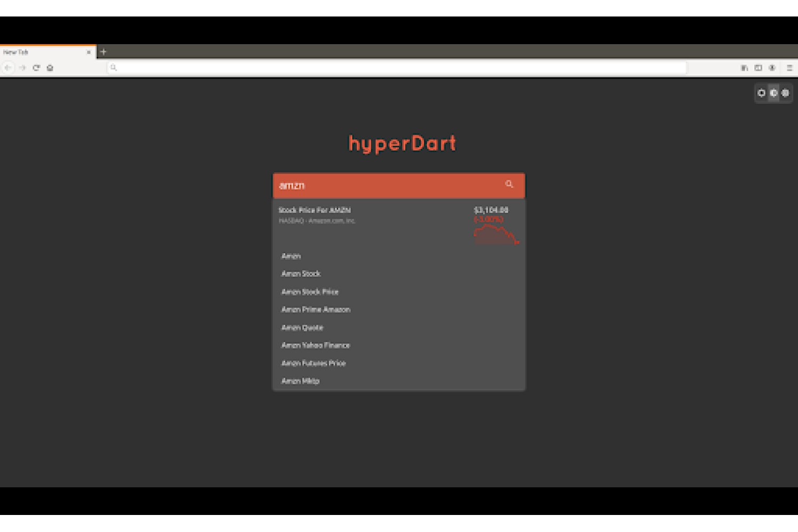This screenshot has width=798, height=532.
Task: Click the NASDAQ - Amazon.com, Inc. subtitle
Action: 317,221
